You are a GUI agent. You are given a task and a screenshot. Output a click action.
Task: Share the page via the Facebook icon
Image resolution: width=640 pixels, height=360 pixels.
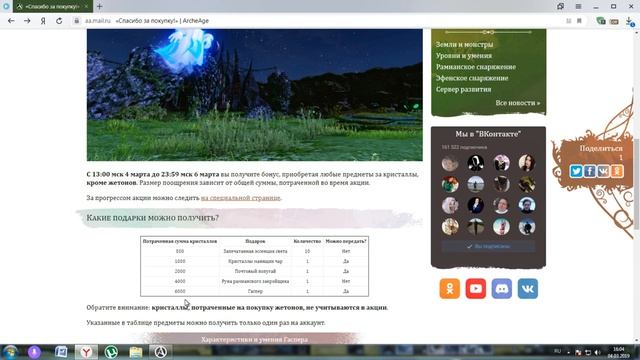click(x=589, y=171)
